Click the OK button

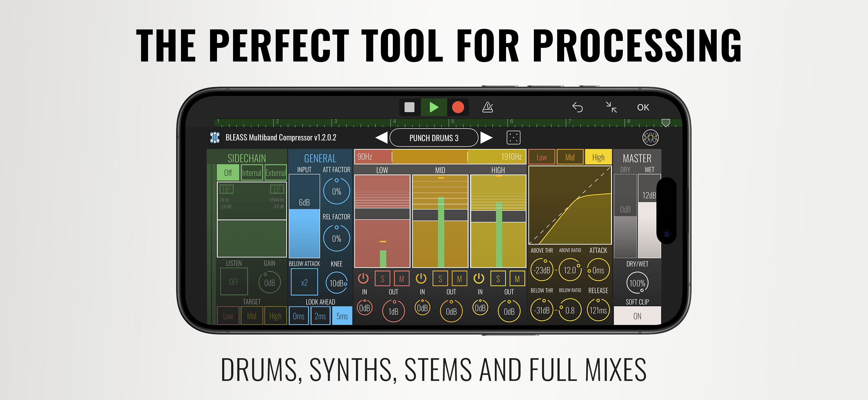(x=643, y=107)
